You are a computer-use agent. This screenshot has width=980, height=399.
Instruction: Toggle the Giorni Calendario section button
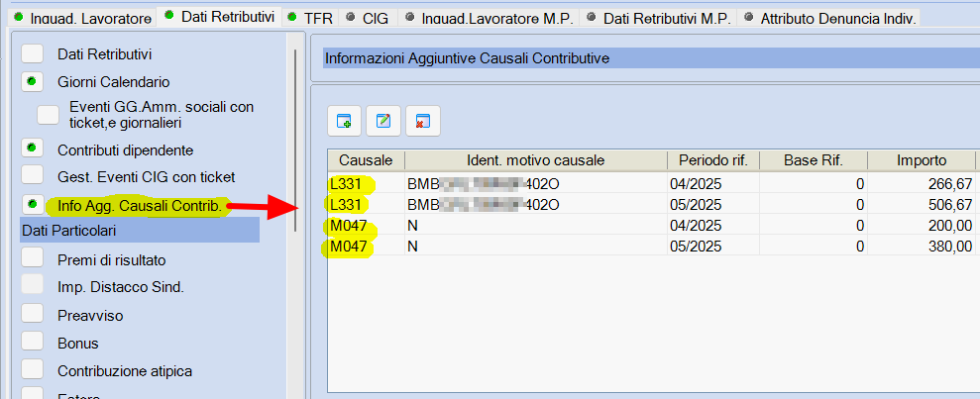[x=32, y=82]
